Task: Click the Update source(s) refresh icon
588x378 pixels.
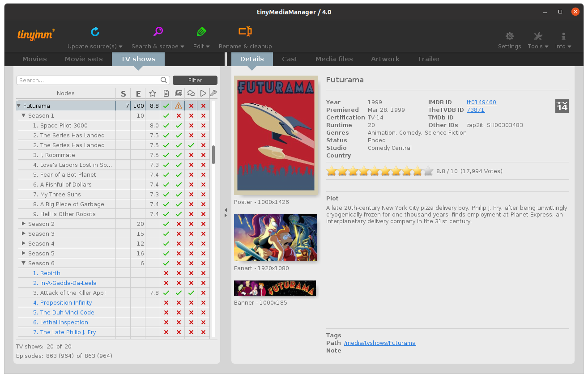Action: point(95,32)
